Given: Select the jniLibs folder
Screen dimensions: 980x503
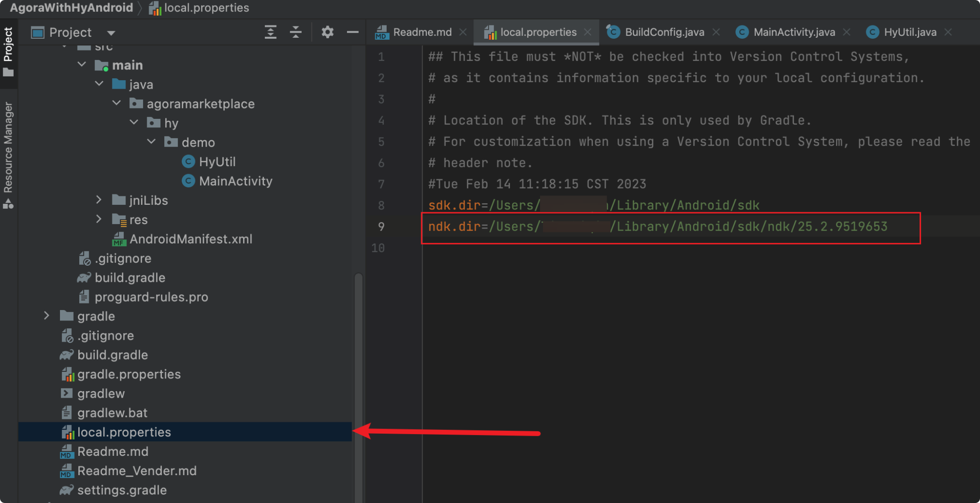Looking at the screenshot, I should pyautogui.click(x=149, y=201).
